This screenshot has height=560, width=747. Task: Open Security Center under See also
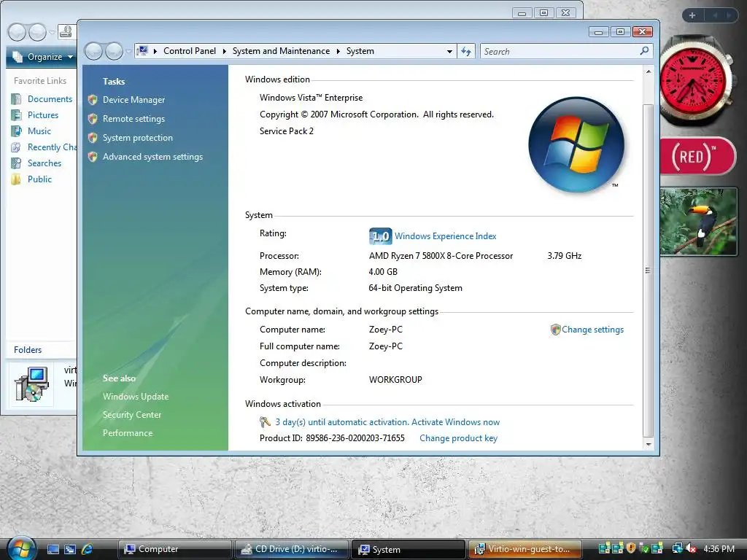[x=132, y=415]
